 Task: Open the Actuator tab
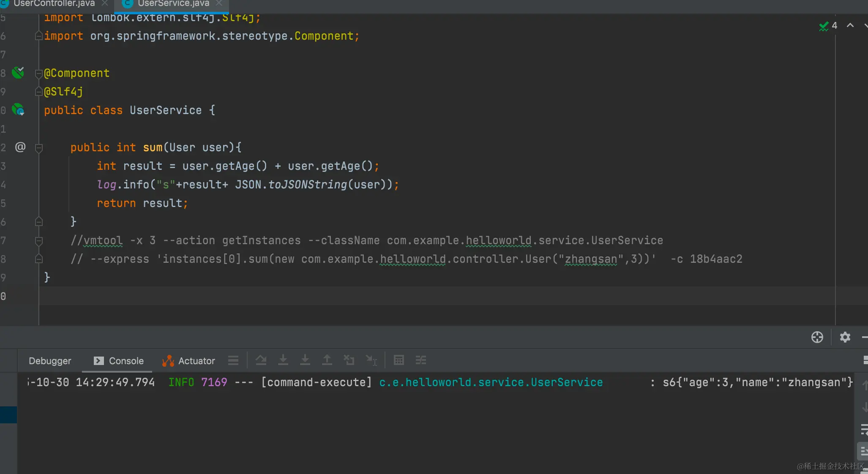tap(189, 361)
